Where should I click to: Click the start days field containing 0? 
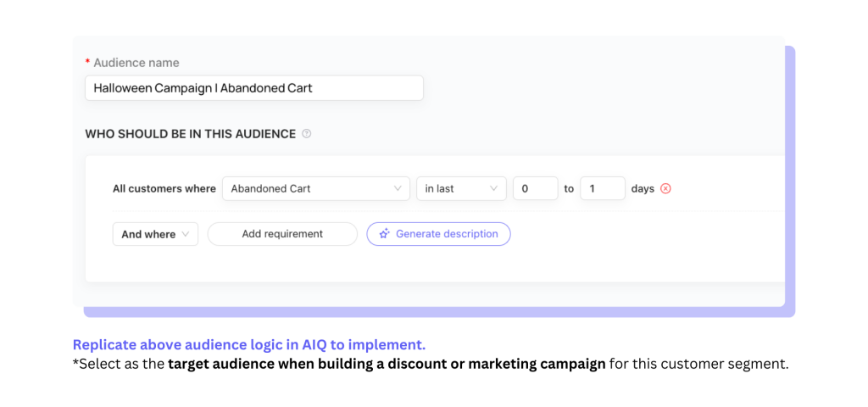[536, 188]
